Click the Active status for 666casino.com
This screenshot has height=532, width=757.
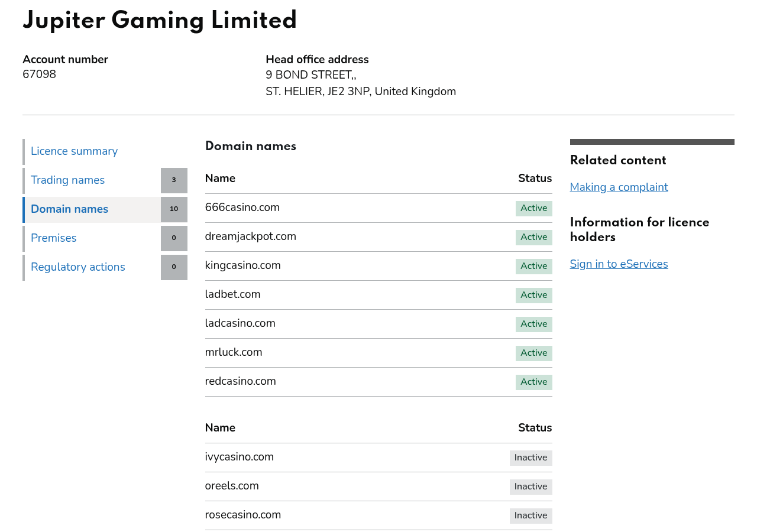point(534,209)
